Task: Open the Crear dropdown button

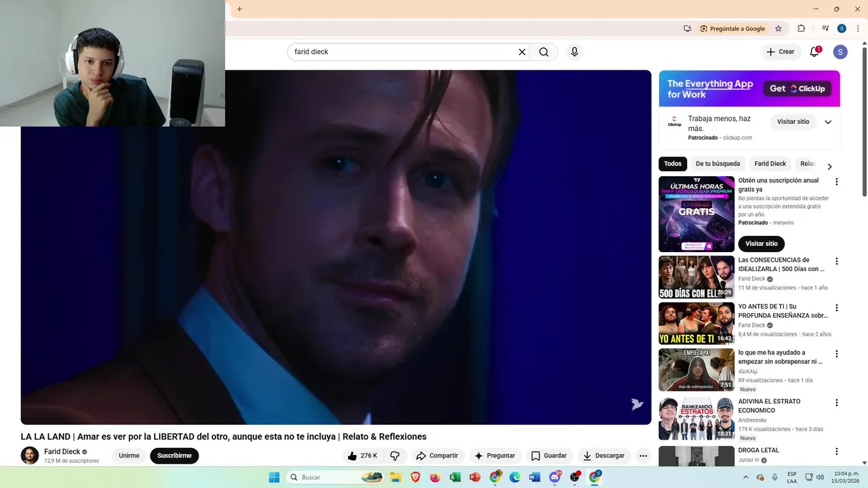Action: [781, 52]
